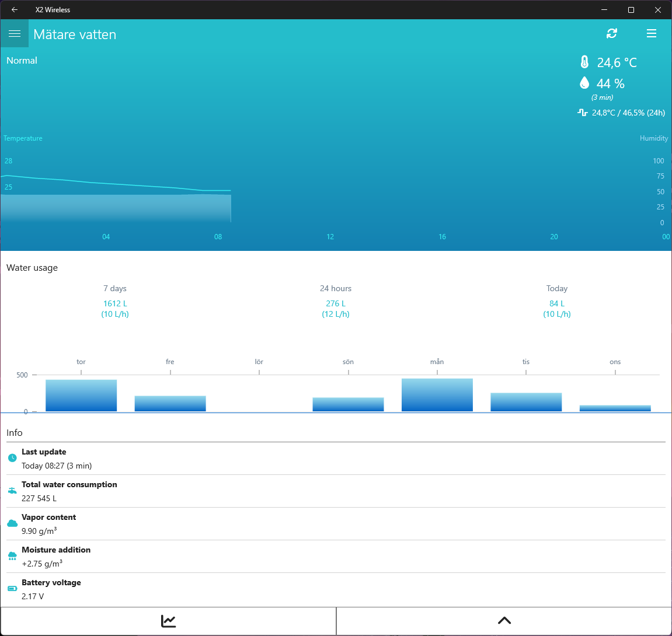672x636 pixels.
Task: Open the right-side options menu icon
Action: tap(652, 33)
